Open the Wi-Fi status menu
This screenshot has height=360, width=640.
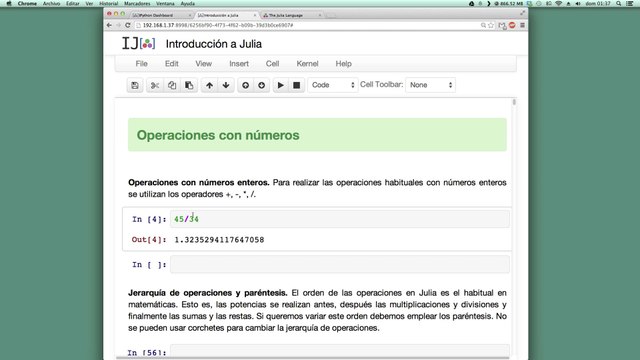click(558, 3)
